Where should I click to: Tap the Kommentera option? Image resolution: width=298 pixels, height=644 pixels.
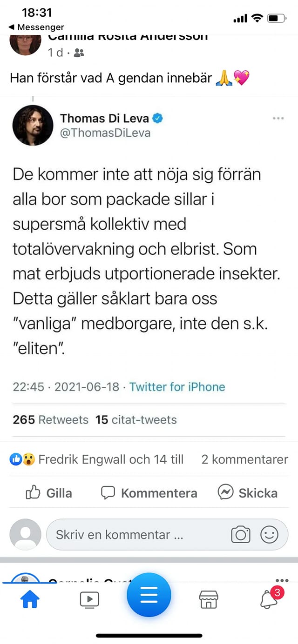(x=148, y=492)
